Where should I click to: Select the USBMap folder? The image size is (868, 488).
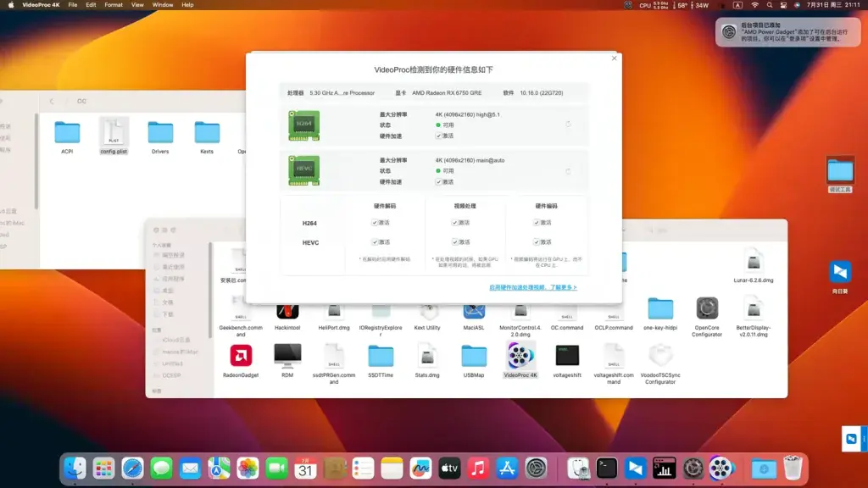pos(474,356)
